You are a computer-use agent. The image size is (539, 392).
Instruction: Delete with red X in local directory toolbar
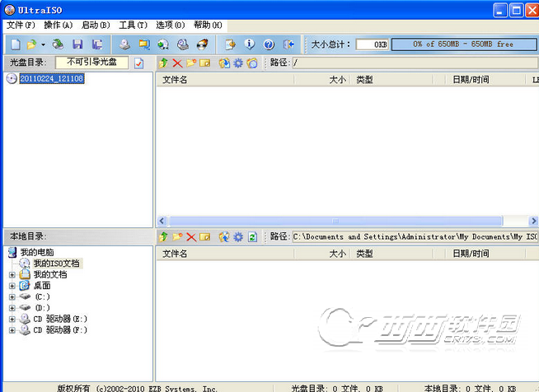(x=191, y=237)
